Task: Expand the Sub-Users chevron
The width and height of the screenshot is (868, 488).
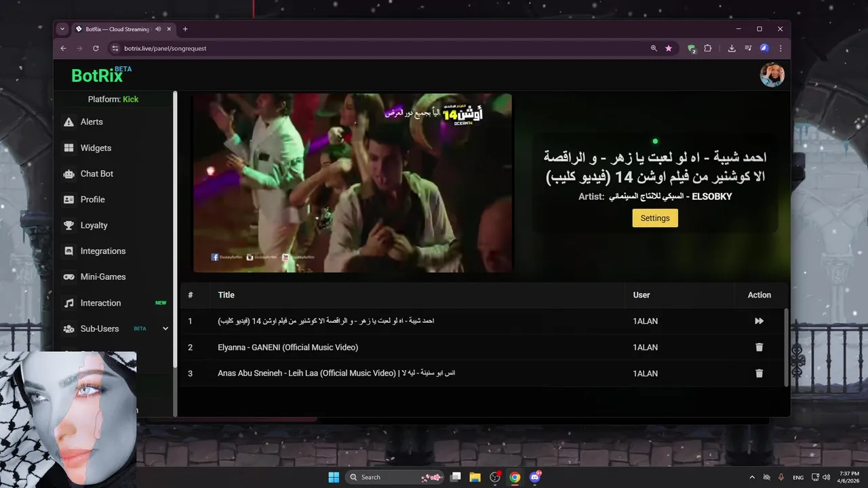Action: coord(165,329)
